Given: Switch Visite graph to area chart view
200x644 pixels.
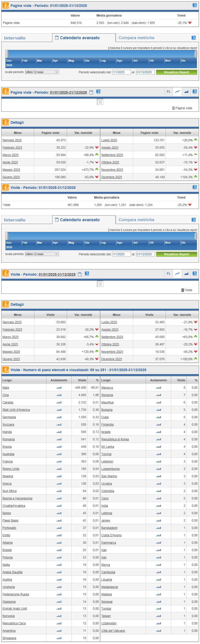Looking at the screenshot, I should [186, 274].
